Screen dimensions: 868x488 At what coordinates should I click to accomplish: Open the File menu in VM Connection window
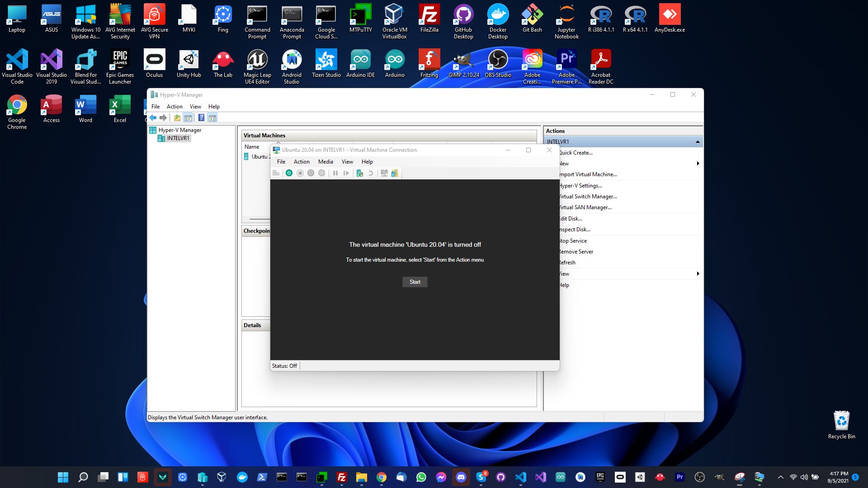281,162
